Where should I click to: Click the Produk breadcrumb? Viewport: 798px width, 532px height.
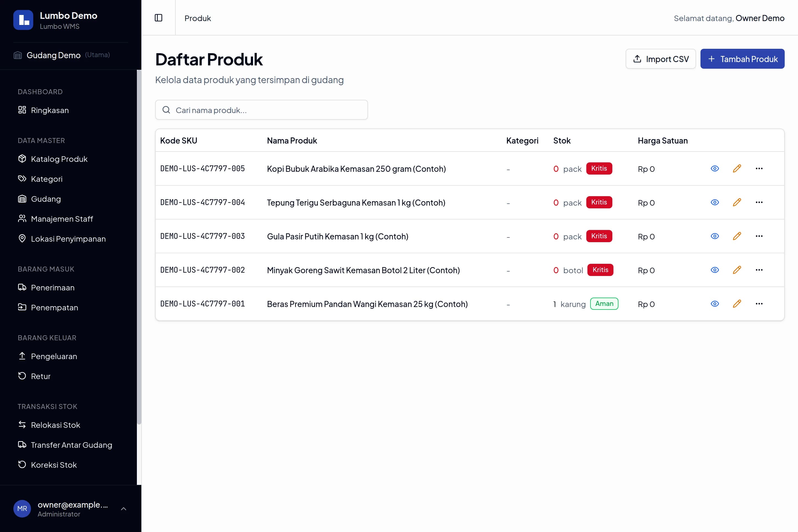pos(198,18)
